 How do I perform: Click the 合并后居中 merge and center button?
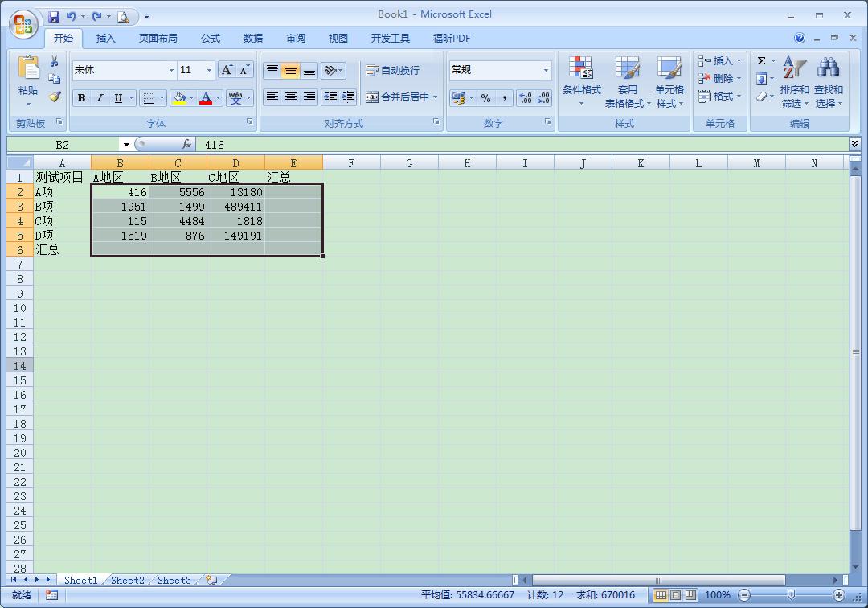point(397,97)
